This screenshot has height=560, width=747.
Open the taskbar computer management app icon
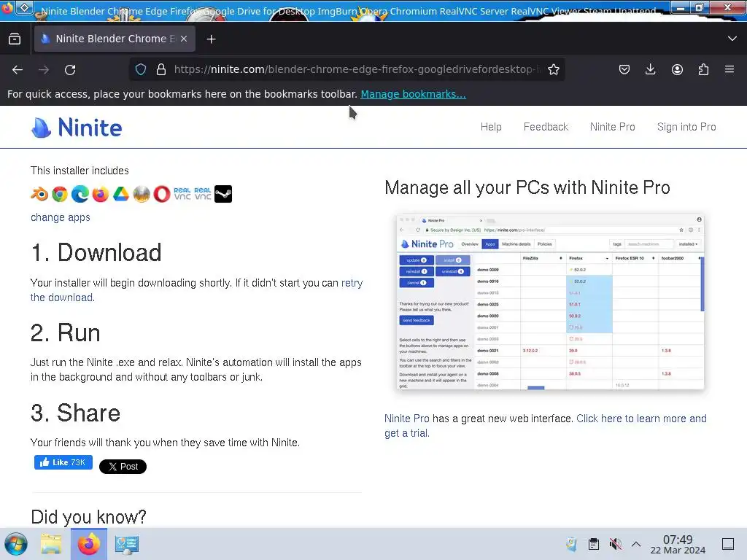127,544
